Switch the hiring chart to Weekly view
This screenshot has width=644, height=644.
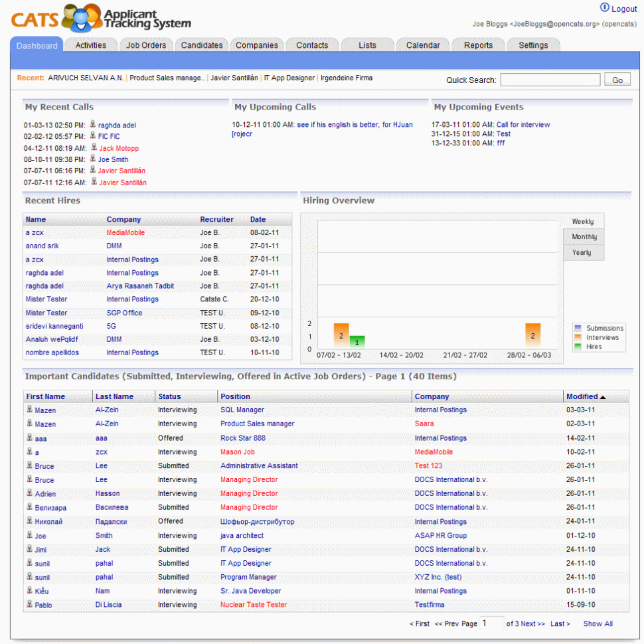coord(583,221)
